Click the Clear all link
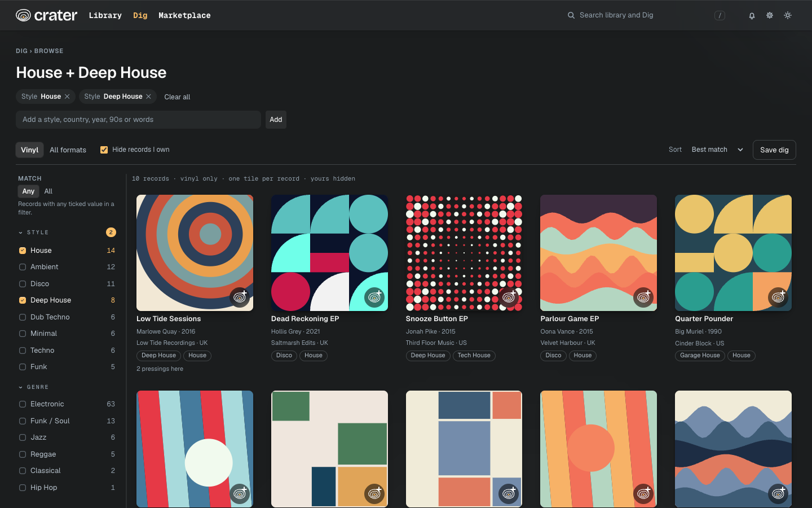The image size is (812, 508). point(177,97)
